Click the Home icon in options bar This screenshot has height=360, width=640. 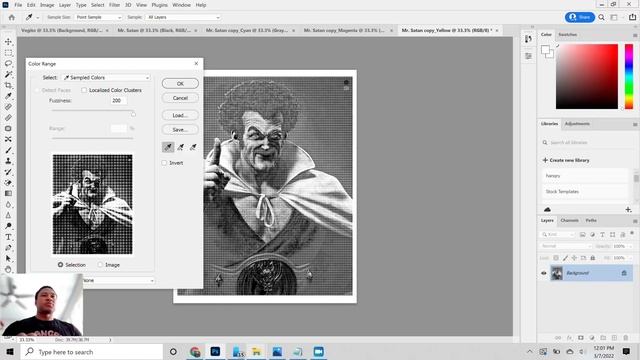point(11,18)
